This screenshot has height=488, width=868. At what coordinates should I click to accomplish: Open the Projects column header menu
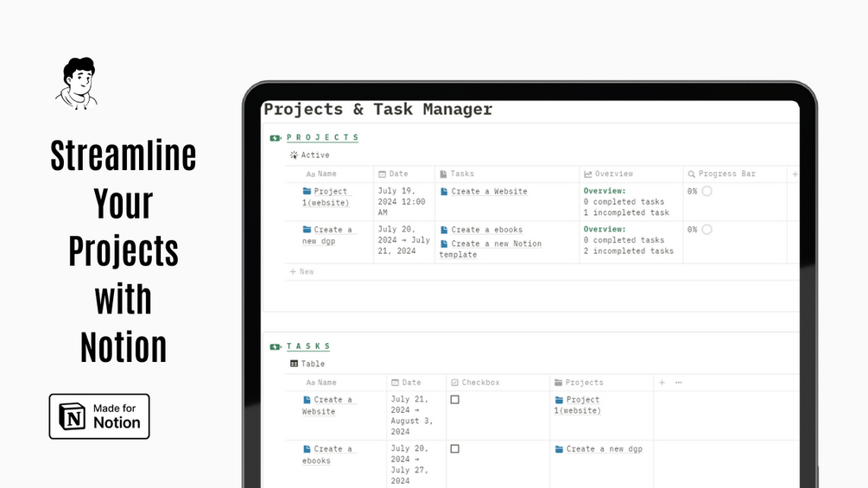pyautogui.click(x=579, y=383)
